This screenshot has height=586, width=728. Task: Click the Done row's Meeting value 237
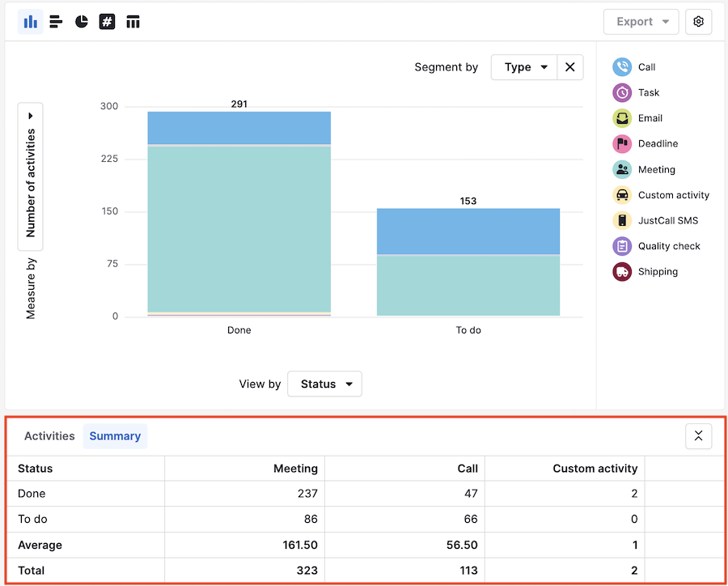coord(306,494)
